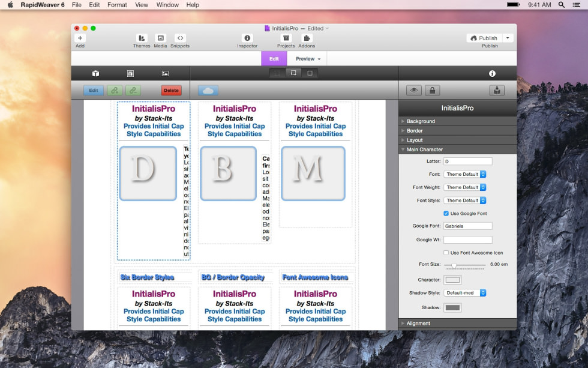Click the templates layout icon in dark bar
This screenshot has width=588, height=368.
point(130,73)
